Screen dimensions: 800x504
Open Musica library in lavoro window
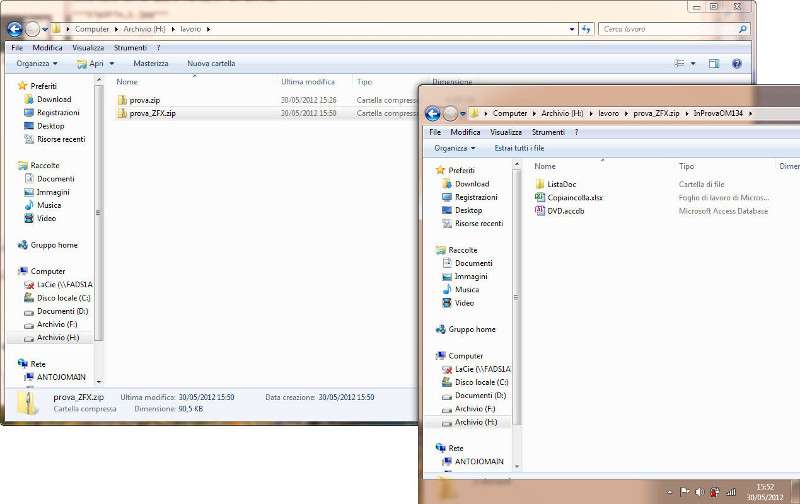[x=43, y=205]
